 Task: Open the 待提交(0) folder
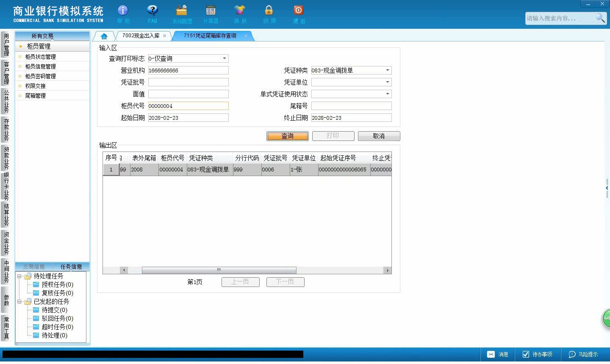[50, 310]
